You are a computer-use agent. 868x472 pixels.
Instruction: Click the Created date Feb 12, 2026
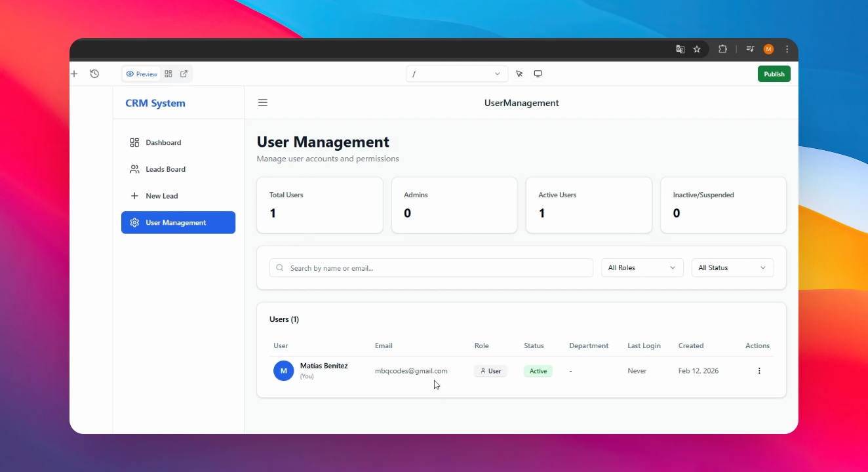698,371
